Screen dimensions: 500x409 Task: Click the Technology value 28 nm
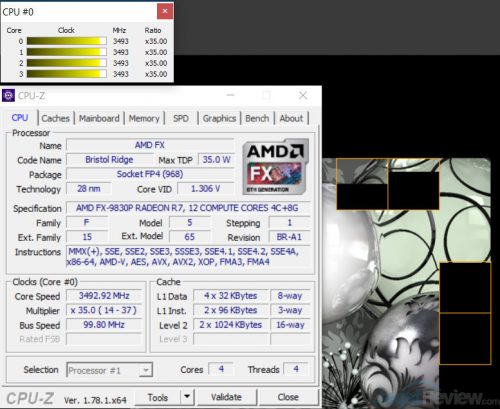click(x=89, y=188)
